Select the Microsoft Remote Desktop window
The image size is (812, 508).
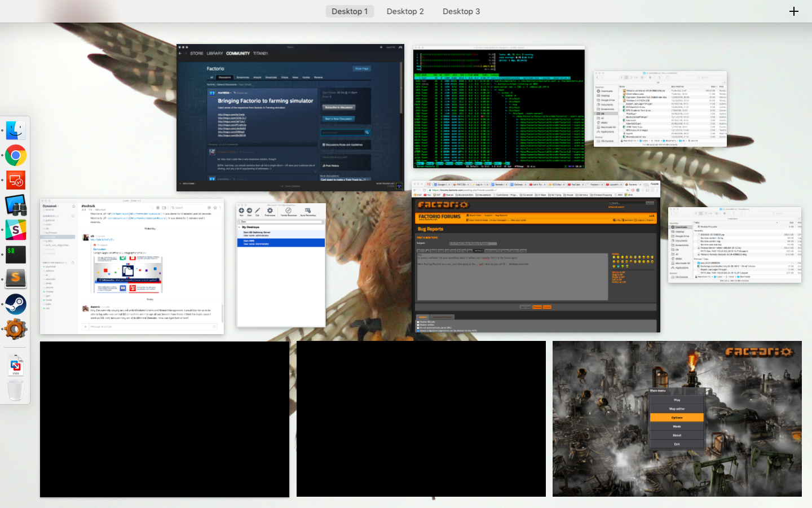281,265
